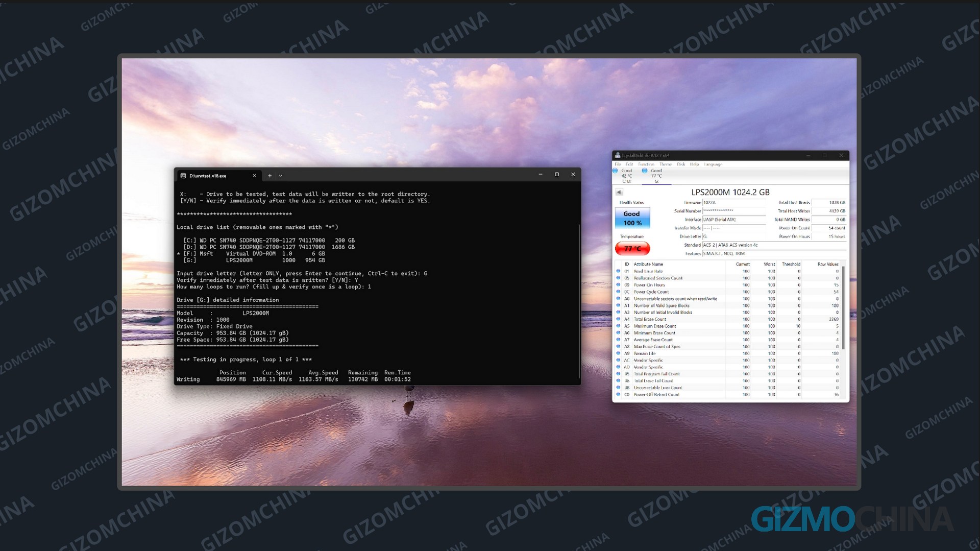
Task: Click the Read Error Rate status dot
Action: [x=618, y=271]
